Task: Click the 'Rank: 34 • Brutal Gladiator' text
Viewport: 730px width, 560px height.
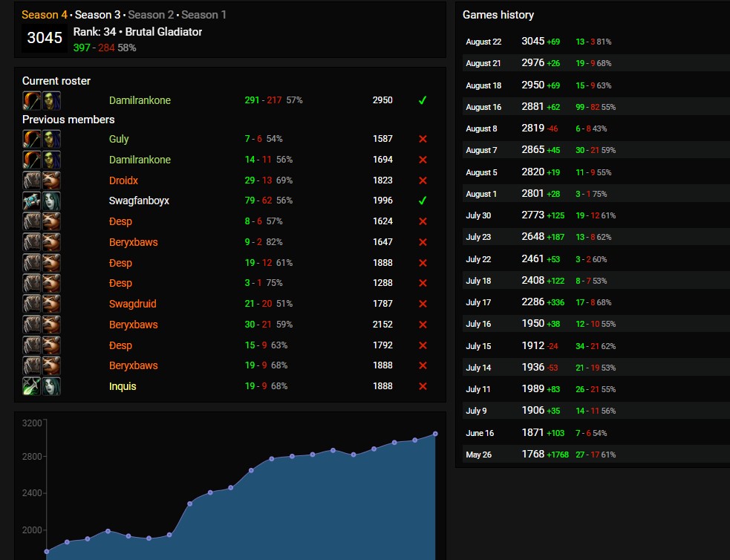Action: click(138, 32)
